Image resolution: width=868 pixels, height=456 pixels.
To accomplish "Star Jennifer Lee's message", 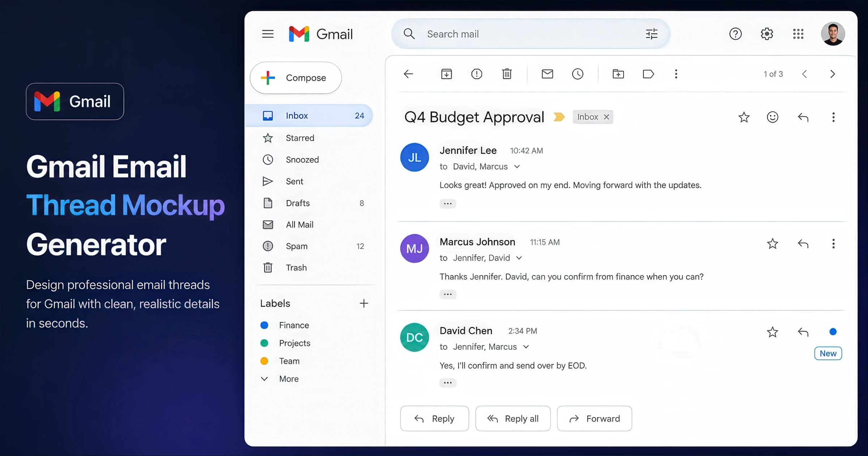I will tap(744, 117).
